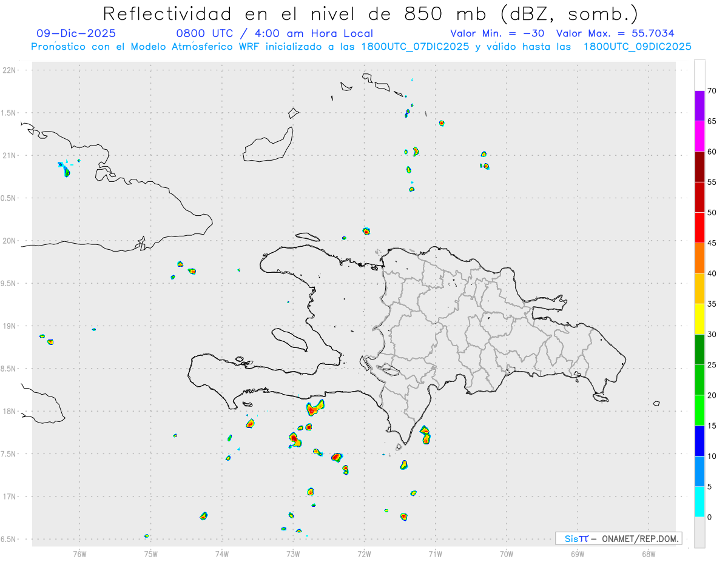Viewport: 728px width, 562px height.
Task: Click the purple 65–70 dBZ color band
Action: click(x=699, y=106)
